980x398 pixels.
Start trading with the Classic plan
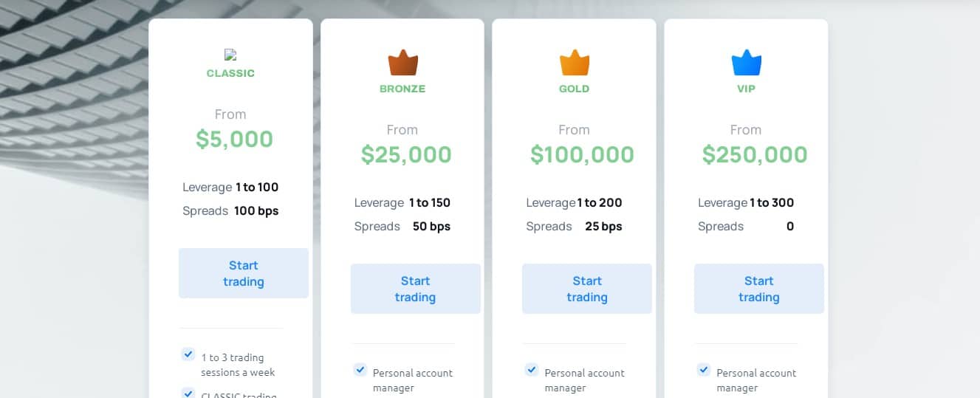(244, 273)
